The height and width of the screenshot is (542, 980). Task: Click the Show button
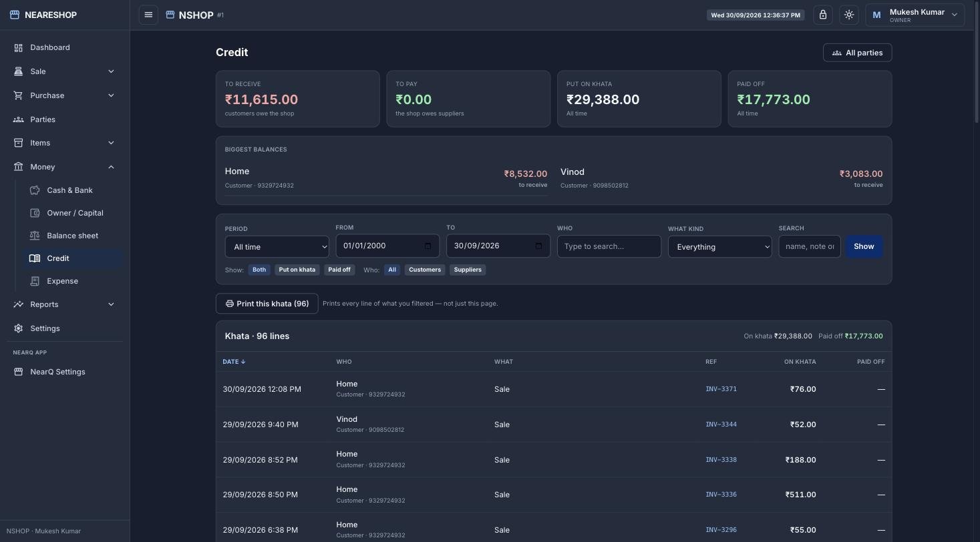coord(864,246)
